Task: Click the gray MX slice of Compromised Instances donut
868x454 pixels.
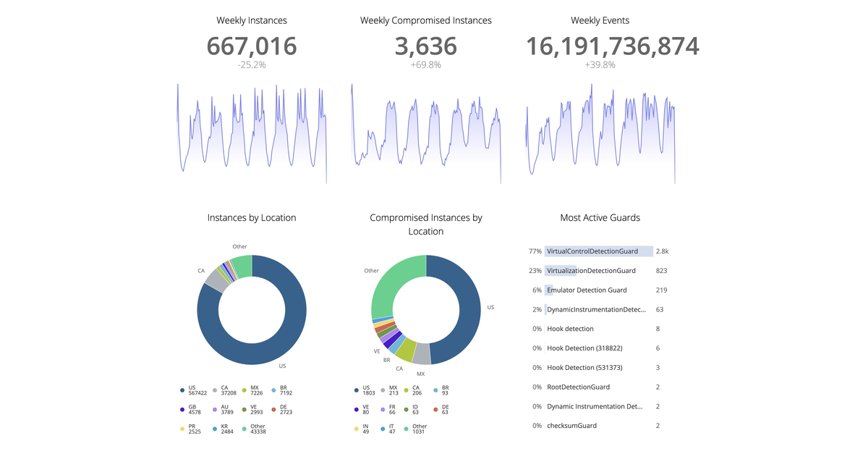Action: [x=421, y=353]
